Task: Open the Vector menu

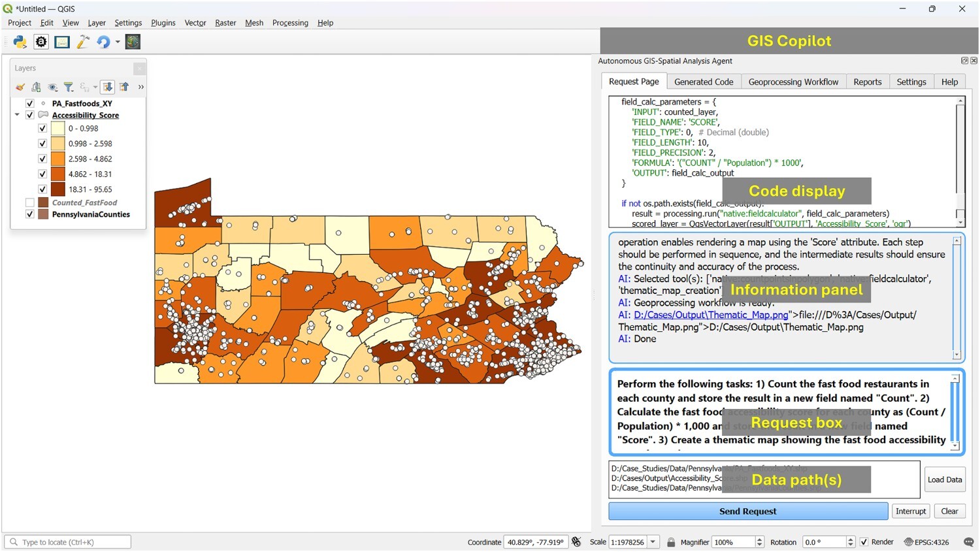Action: click(x=195, y=23)
